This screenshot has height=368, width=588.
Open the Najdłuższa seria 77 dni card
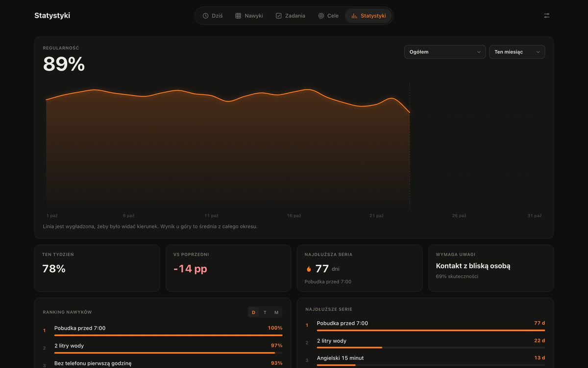pyautogui.click(x=360, y=268)
